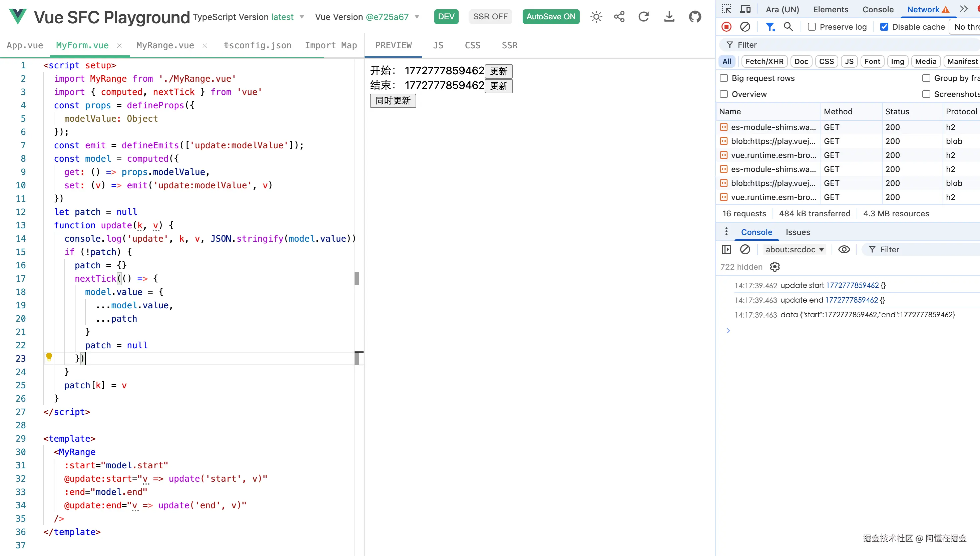Viewport: 980px width, 556px height.
Task: Click the clear network log icon
Action: 745,27
